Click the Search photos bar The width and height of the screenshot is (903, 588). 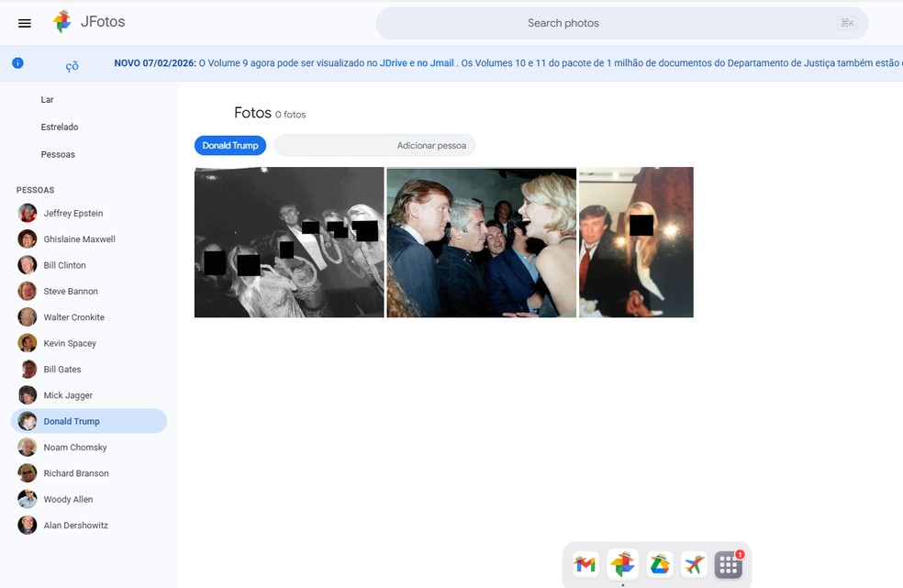tap(563, 23)
